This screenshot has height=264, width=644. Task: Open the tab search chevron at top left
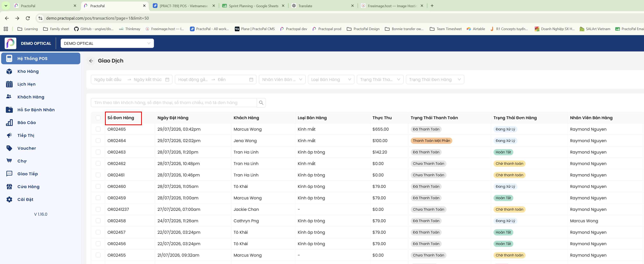pos(6,6)
